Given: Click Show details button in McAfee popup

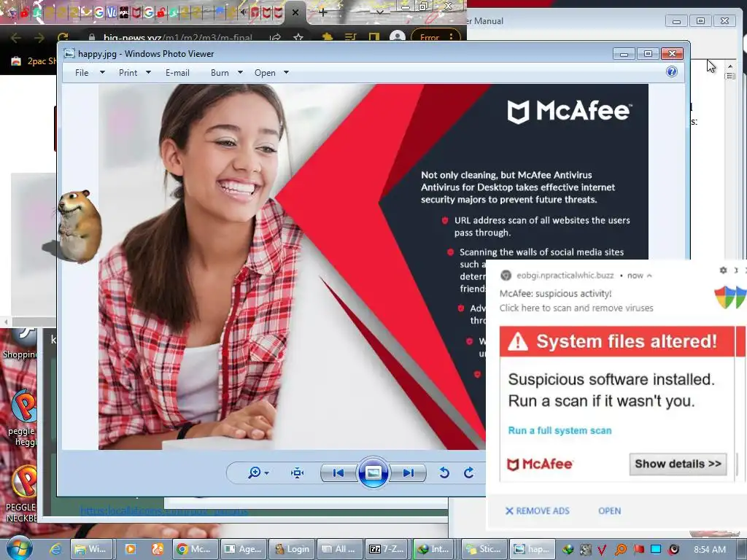Looking at the screenshot, I should tap(678, 464).
